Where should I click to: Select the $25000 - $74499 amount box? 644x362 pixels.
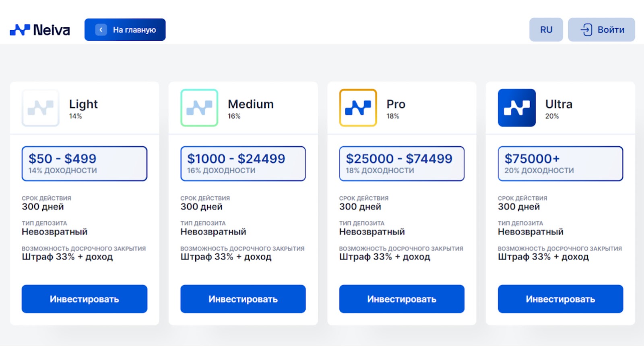click(x=402, y=164)
